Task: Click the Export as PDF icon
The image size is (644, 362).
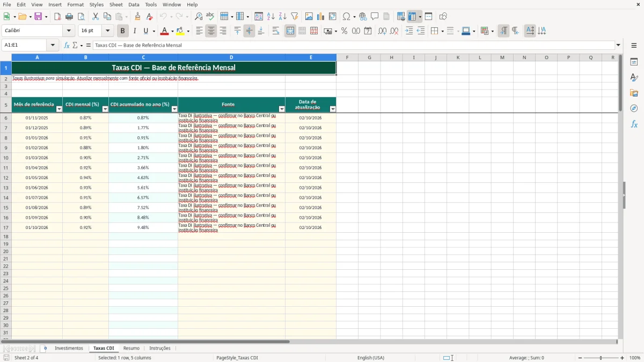Action: coord(57,17)
